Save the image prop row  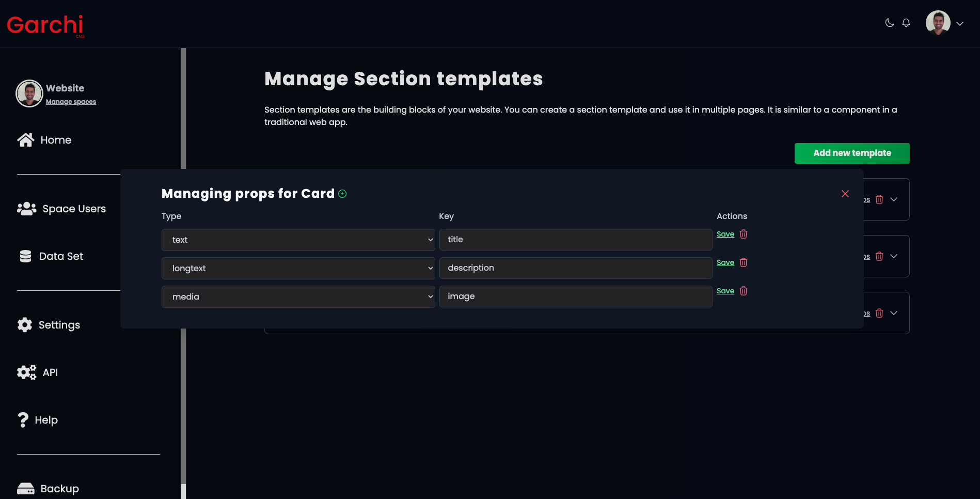coord(725,291)
